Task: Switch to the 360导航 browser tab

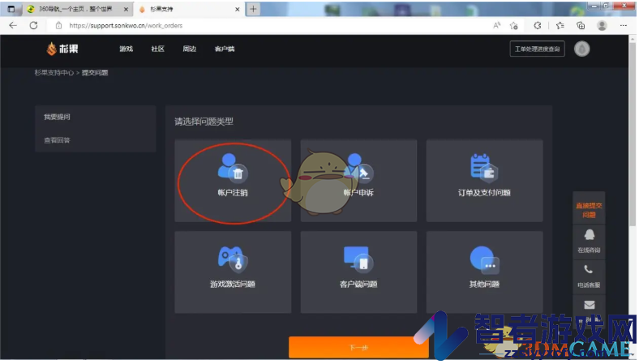Action: point(77,9)
